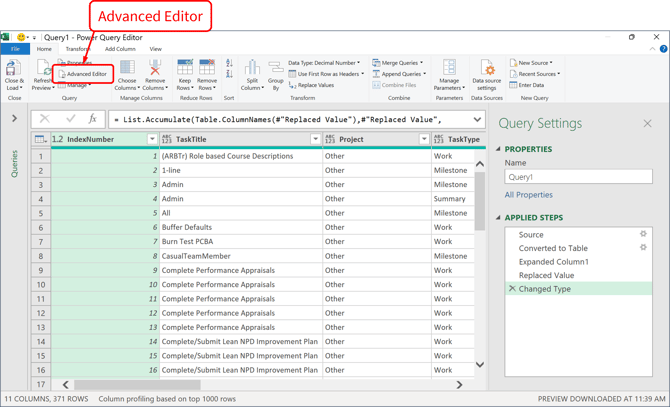Viewport: 670px width, 407px height.
Task: Switch to the Transform tab
Action: pyautogui.click(x=76, y=49)
